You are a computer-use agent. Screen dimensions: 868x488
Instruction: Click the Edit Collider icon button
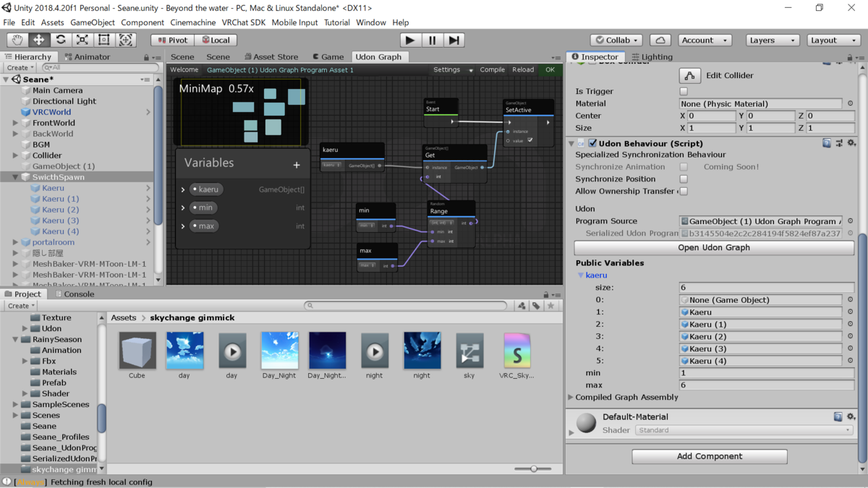click(690, 75)
